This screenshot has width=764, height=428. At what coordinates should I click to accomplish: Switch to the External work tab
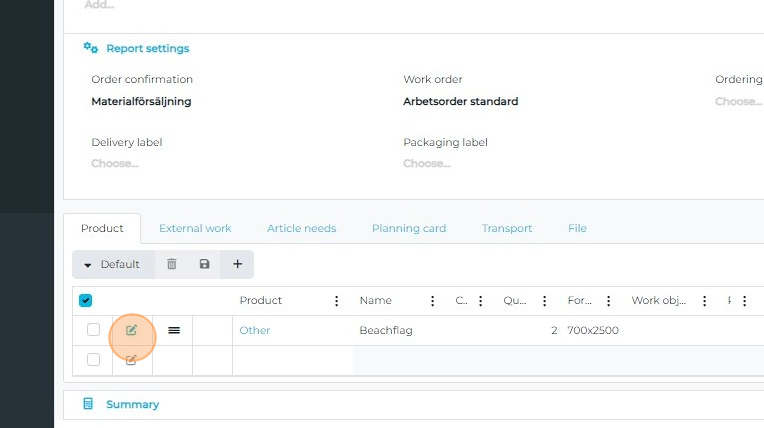tap(195, 228)
